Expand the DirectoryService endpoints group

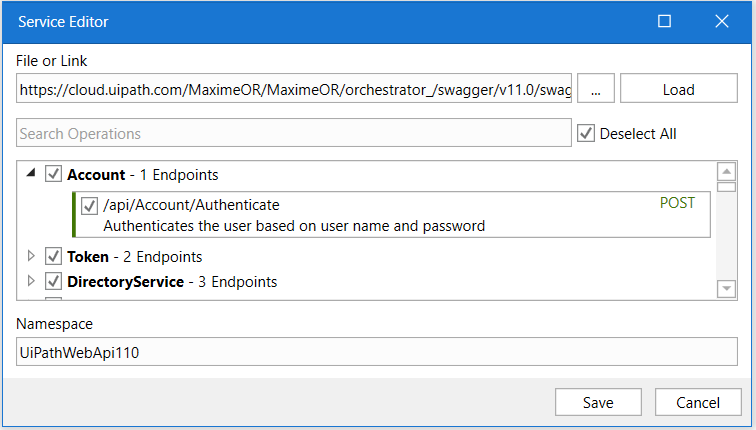[x=31, y=282]
